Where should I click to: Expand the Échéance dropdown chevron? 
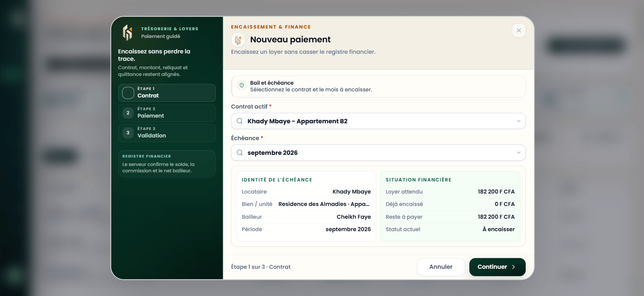pos(518,153)
